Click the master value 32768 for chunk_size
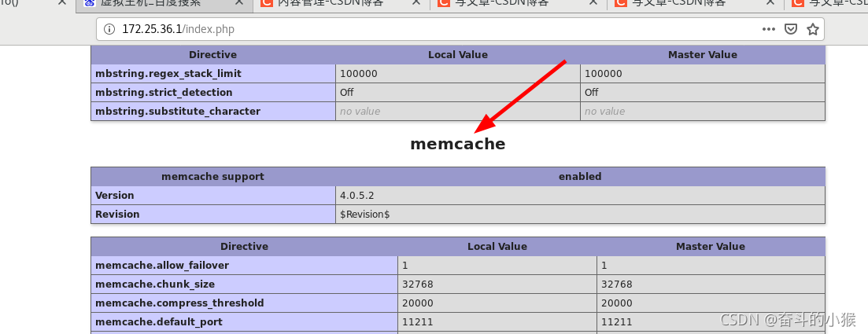 tap(617, 284)
